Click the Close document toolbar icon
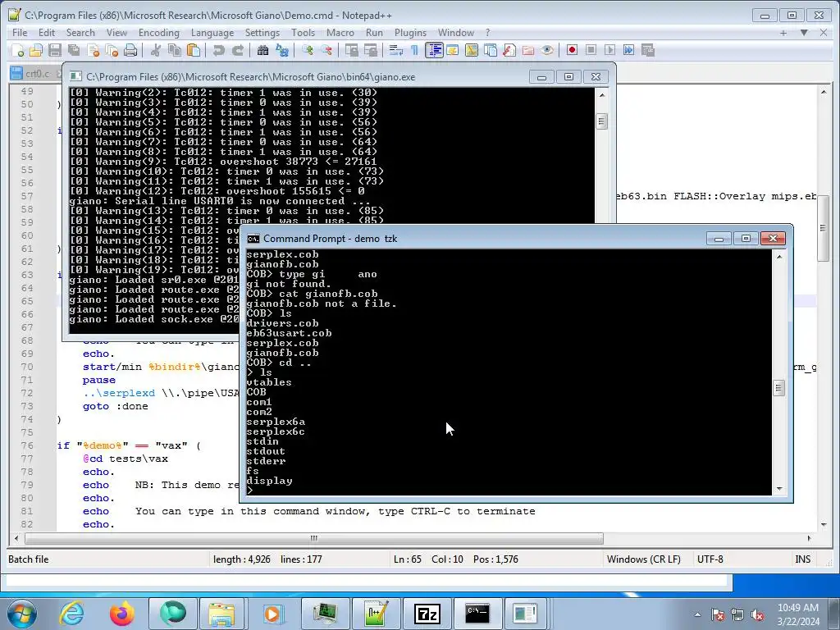Screen dimensions: 840x630 [94, 50]
